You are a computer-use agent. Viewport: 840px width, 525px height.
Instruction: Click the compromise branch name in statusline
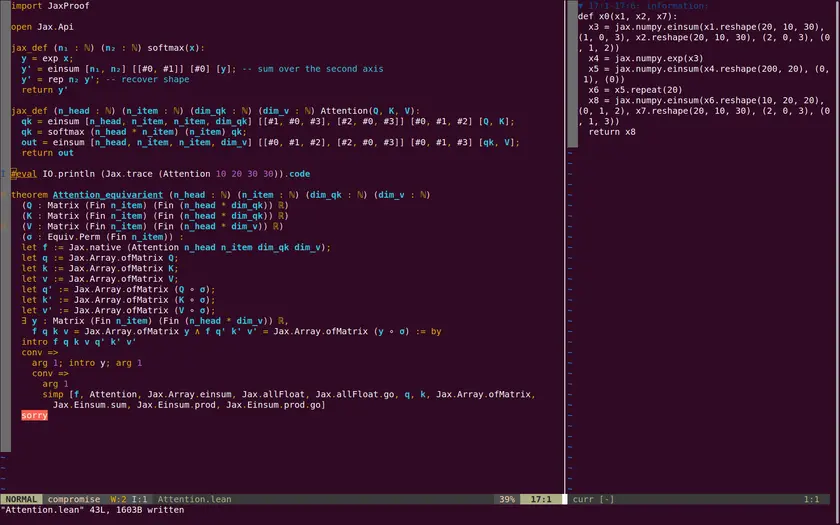click(73, 499)
